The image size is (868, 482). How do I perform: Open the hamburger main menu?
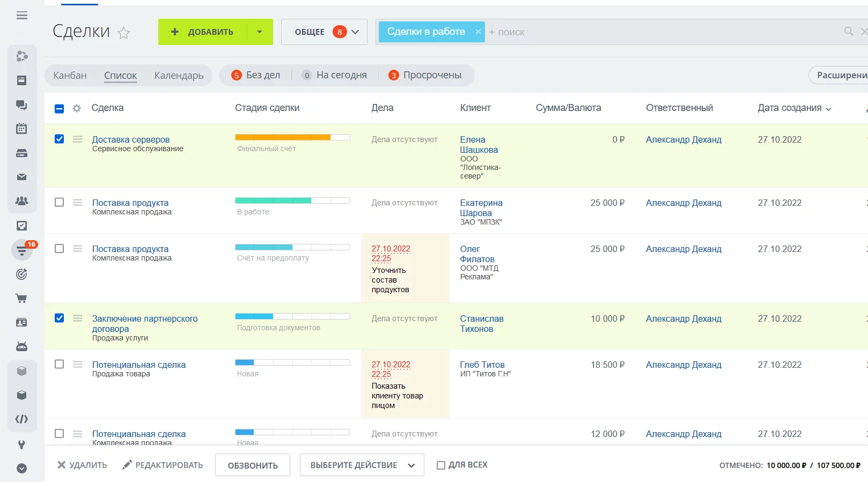click(22, 16)
